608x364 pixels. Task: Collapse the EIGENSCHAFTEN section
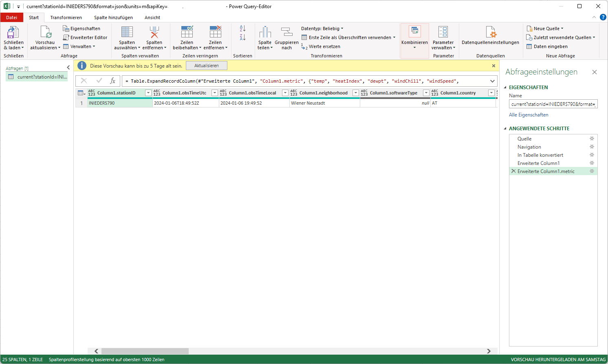point(505,88)
